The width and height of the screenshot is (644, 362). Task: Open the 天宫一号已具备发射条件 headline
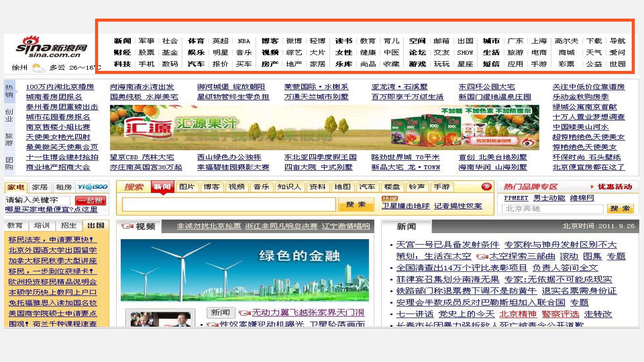coord(448,245)
